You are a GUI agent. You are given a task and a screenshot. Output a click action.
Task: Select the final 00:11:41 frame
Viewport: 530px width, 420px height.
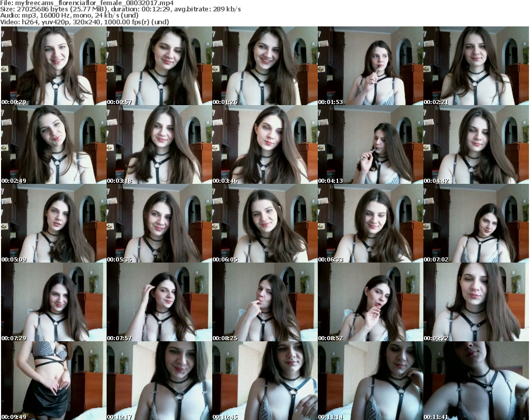click(x=476, y=381)
